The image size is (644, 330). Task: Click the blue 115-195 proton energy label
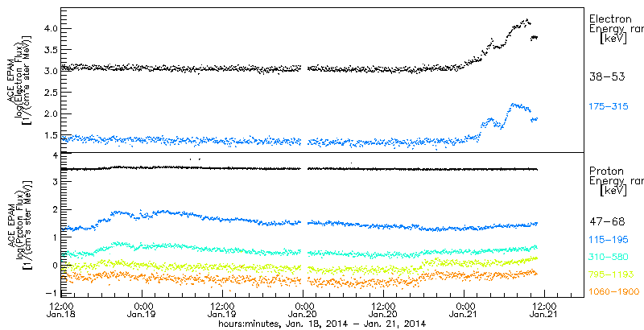point(609,240)
